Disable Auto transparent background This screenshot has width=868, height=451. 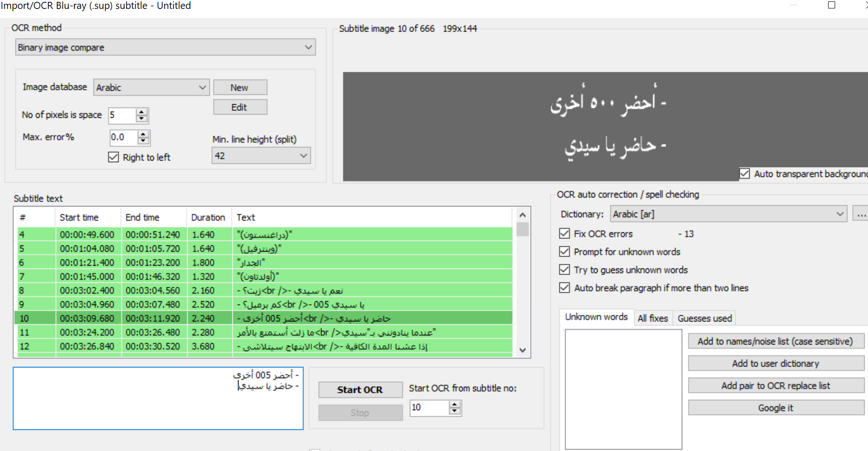point(745,174)
